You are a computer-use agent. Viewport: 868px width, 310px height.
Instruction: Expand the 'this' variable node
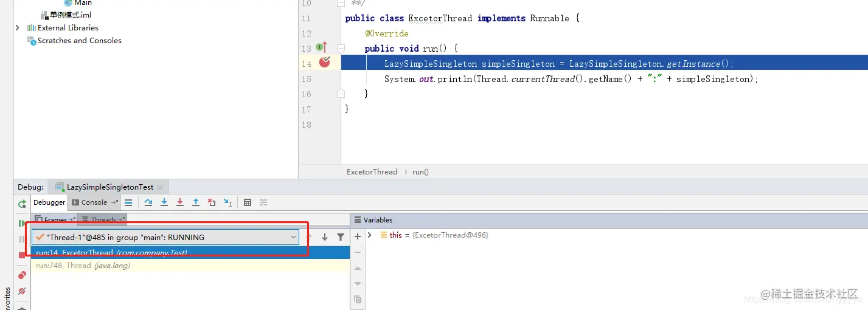[x=369, y=235]
